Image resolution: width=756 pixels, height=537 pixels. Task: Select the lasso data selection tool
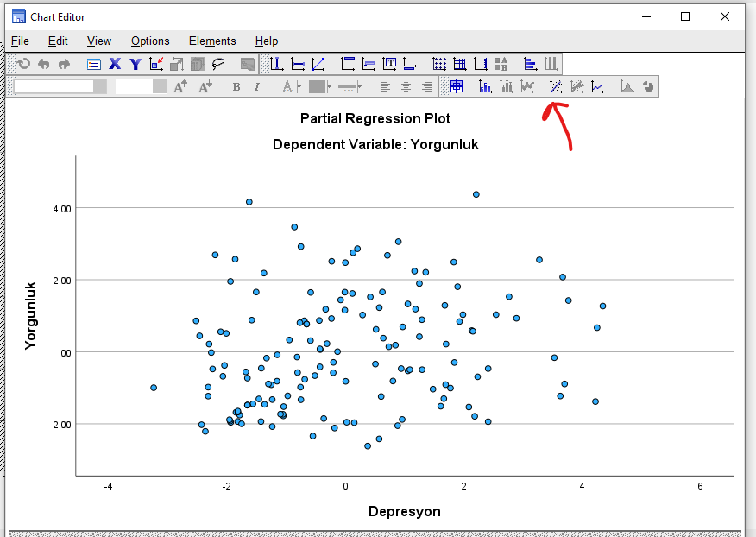[x=217, y=64]
